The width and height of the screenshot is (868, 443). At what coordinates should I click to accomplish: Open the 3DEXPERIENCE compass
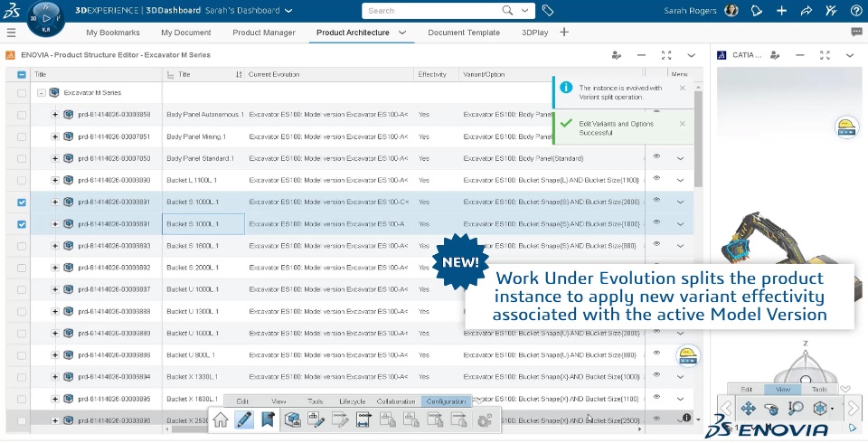coord(46,18)
